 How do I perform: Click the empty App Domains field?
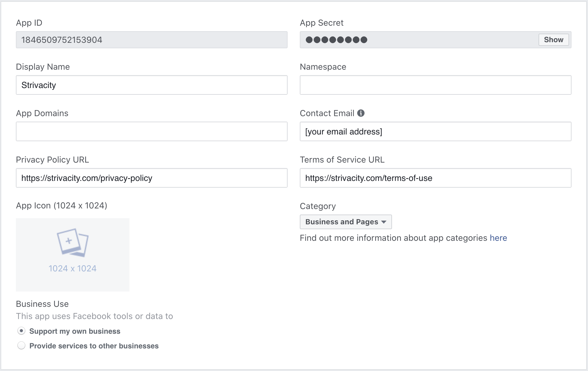pos(151,131)
